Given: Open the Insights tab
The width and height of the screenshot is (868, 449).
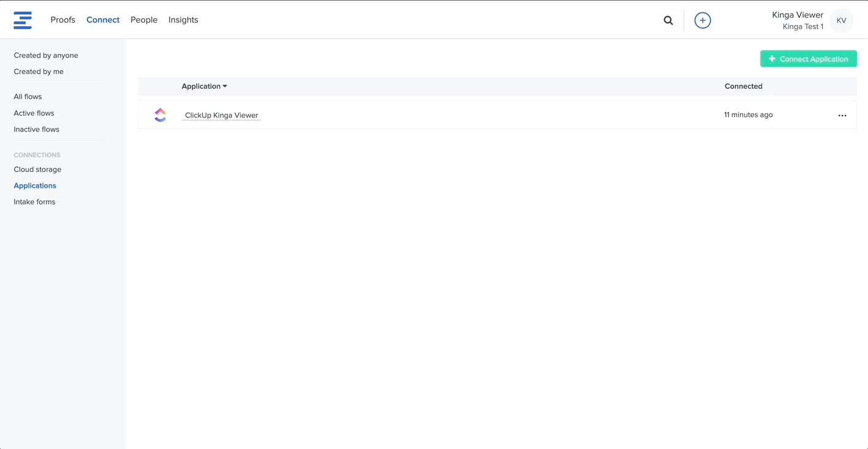Looking at the screenshot, I should pos(183,20).
